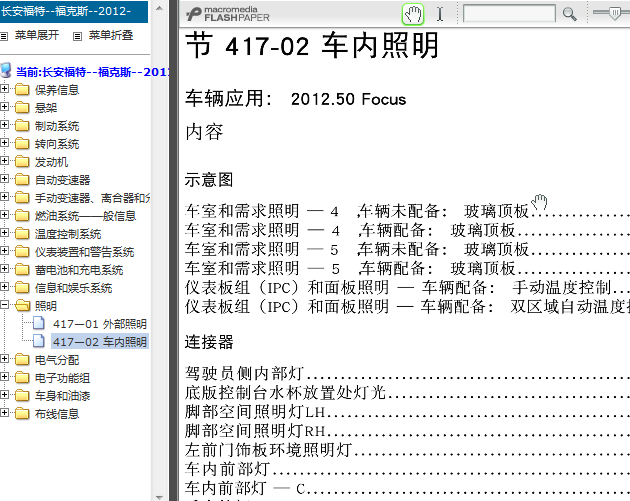
Task: Click the 仪表装置和警告系统 folder icon
Action: [x=22, y=252]
